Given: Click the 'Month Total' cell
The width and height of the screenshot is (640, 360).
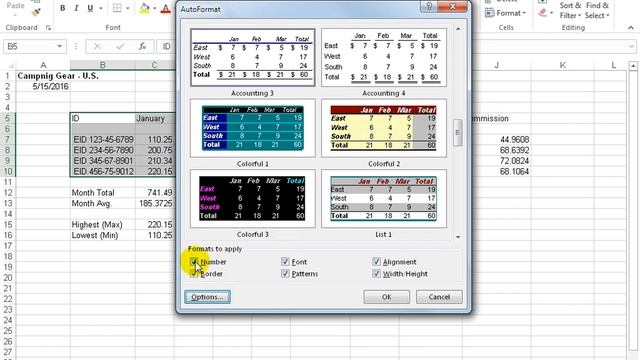Looking at the screenshot, I should pos(102,193).
